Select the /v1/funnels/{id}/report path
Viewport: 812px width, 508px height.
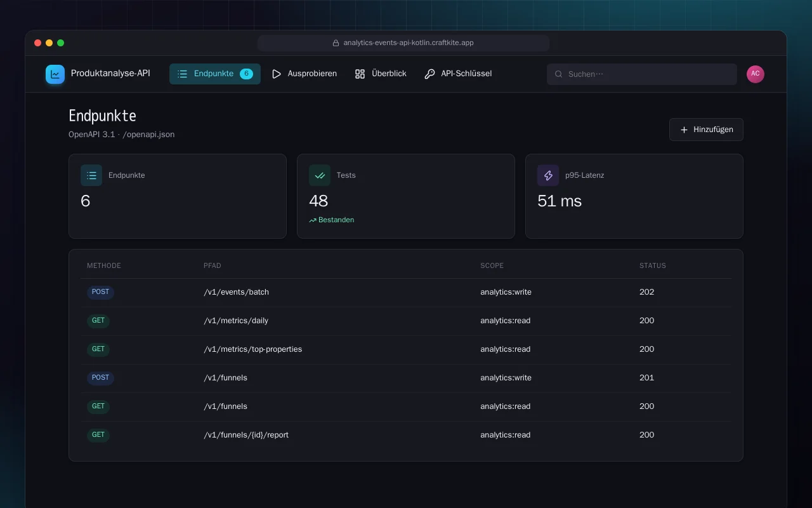pyautogui.click(x=246, y=435)
